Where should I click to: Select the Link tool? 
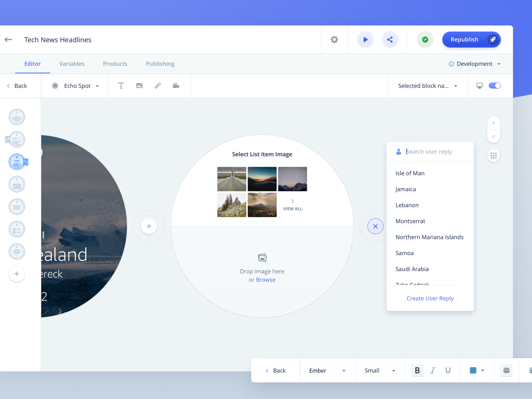[x=158, y=86]
